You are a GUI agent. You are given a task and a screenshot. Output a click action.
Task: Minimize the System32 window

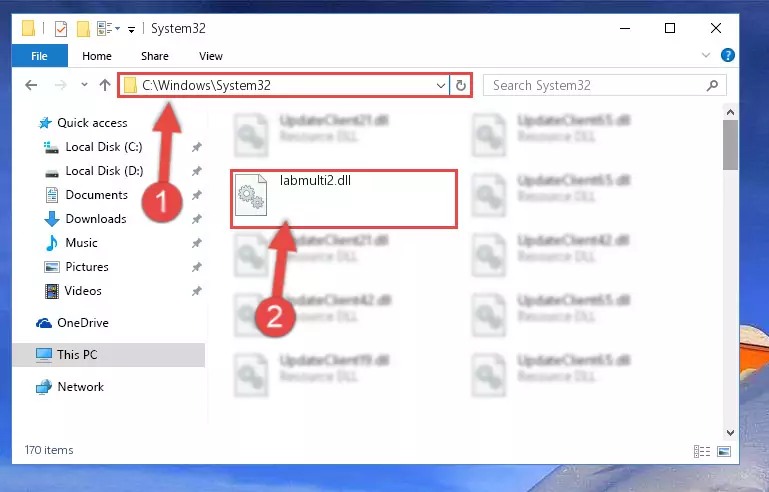[x=625, y=28]
